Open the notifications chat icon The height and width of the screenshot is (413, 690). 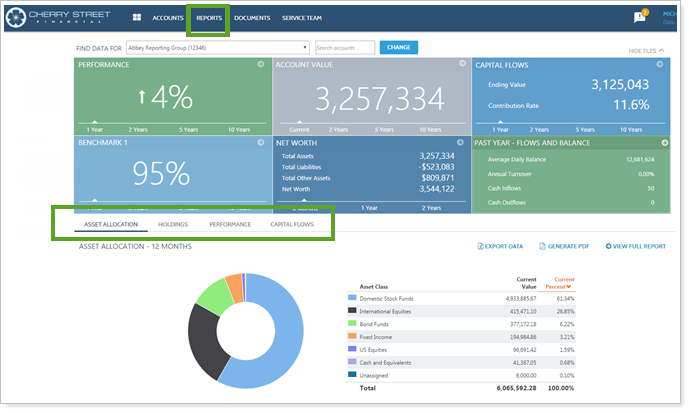[639, 17]
